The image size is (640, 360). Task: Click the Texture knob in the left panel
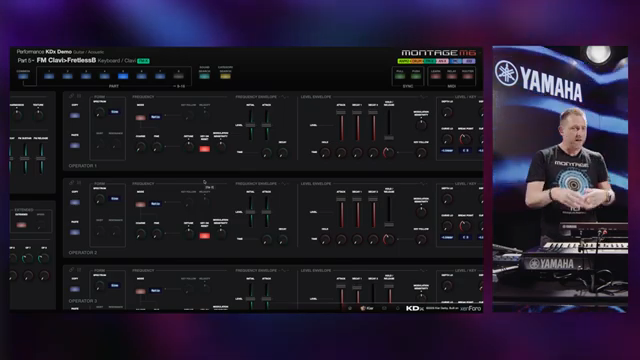[38, 116]
